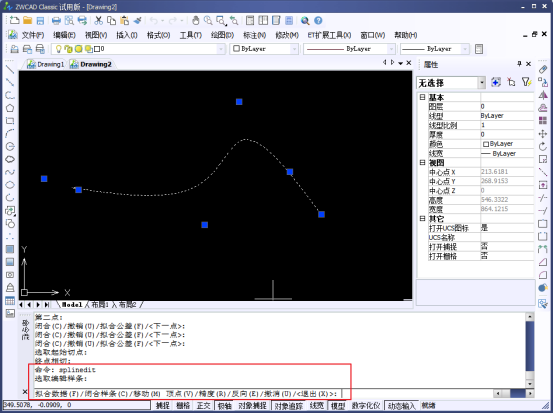The width and height of the screenshot is (553, 414).
Task: Collapse the 基本 properties section
Action: (x=422, y=97)
